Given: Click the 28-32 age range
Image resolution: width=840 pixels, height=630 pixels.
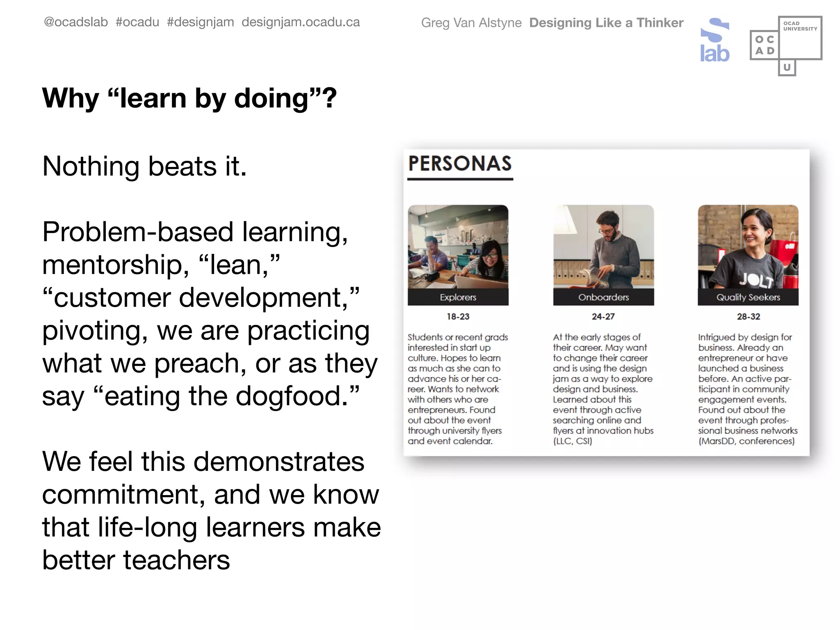Looking at the screenshot, I should [x=749, y=317].
